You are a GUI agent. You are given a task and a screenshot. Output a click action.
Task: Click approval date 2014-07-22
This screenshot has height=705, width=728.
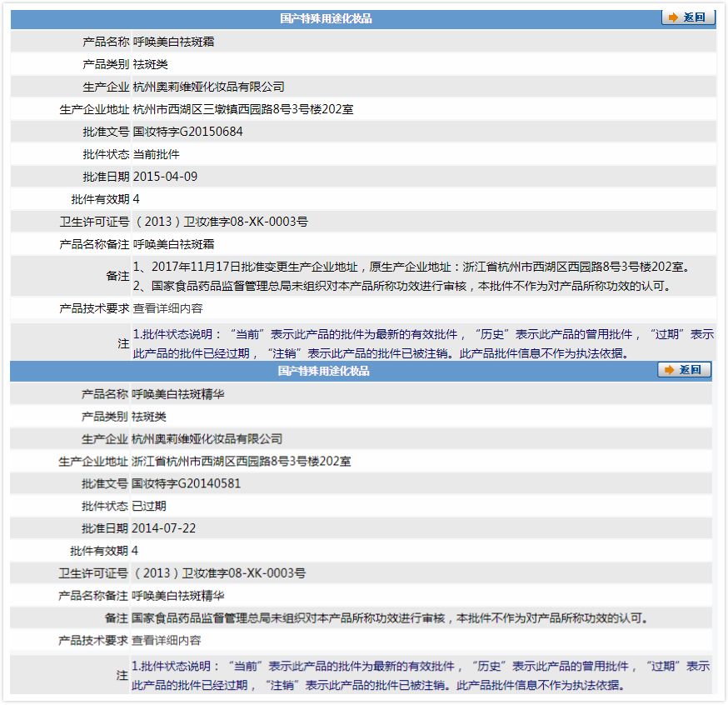[163, 528]
